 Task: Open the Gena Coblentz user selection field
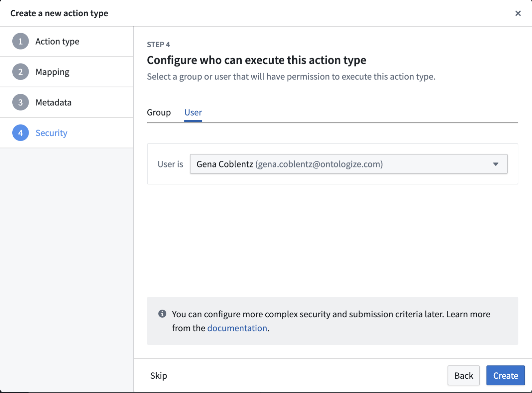pyautogui.click(x=342, y=164)
